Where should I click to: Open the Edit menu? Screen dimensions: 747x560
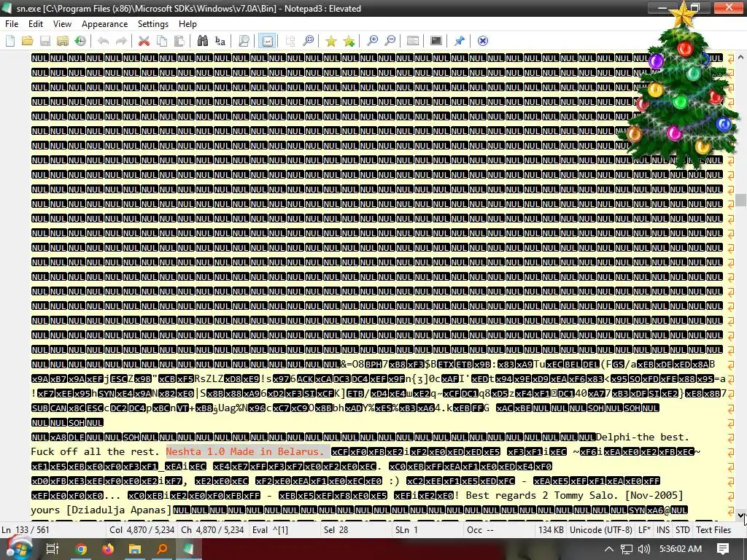(x=35, y=24)
